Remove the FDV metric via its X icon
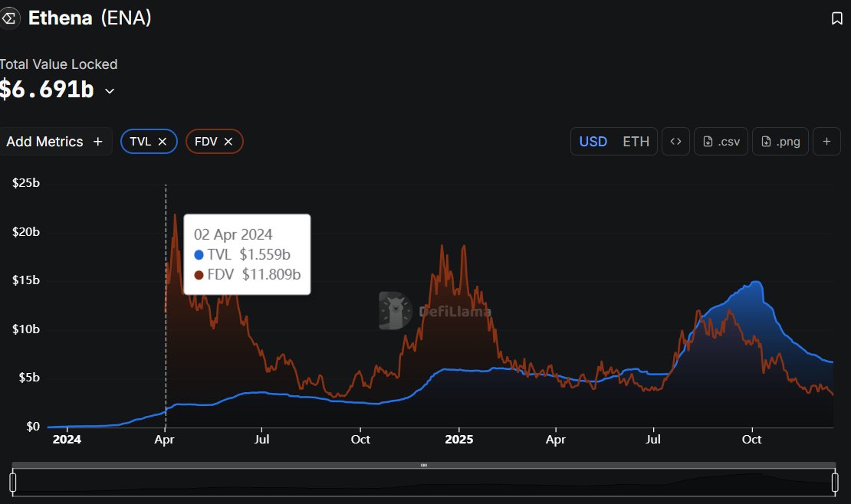This screenshot has height=504, width=851. pyautogui.click(x=228, y=141)
